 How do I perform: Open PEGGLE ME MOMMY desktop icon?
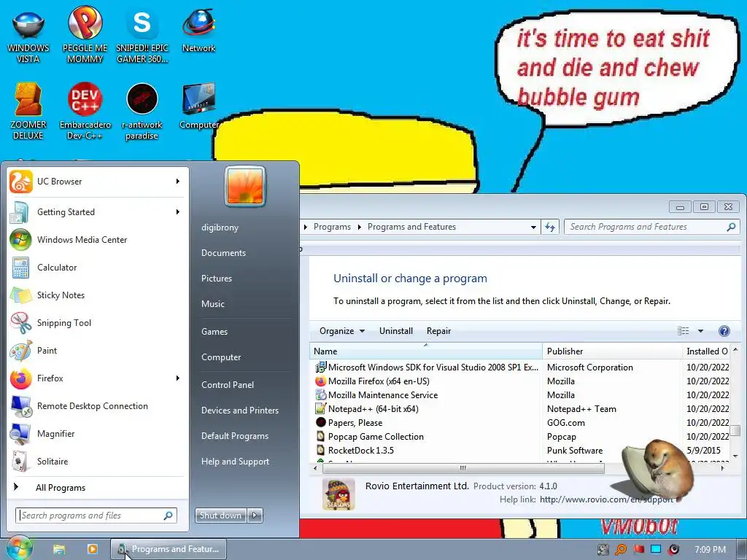pyautogui.click(x=85, y=34)
